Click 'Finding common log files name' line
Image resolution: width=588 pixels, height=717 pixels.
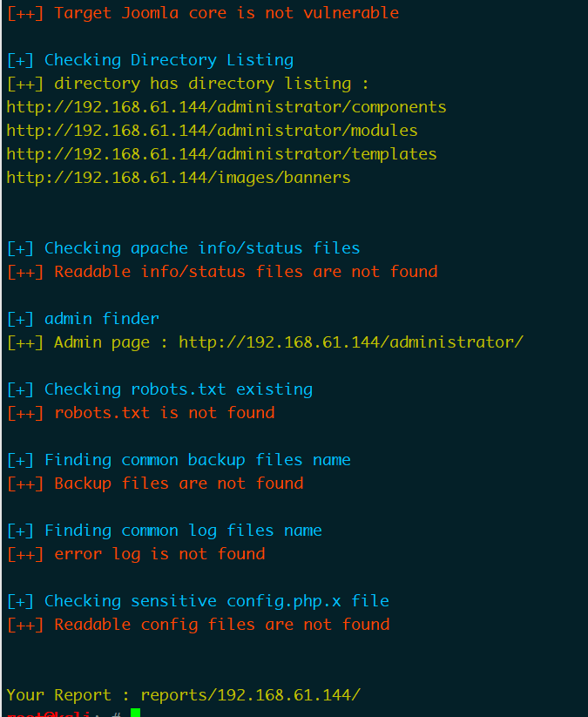pos(165,531)
